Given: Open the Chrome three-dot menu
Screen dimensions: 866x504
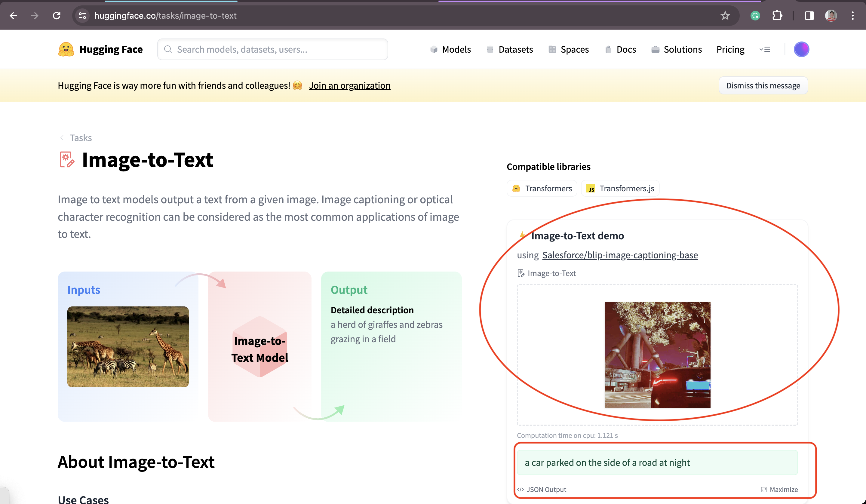Looking at the screenshot, I should tap(852, 15).
